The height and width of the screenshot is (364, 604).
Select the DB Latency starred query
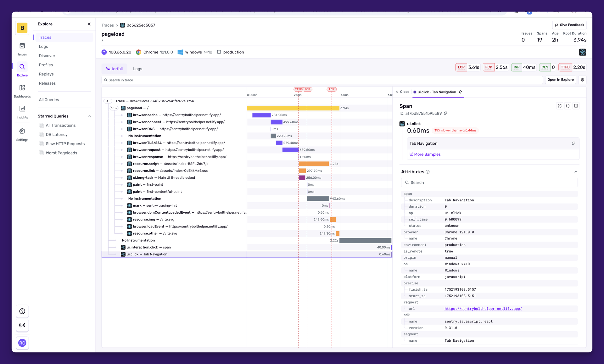pyautogui.click(x=57, y=134)
